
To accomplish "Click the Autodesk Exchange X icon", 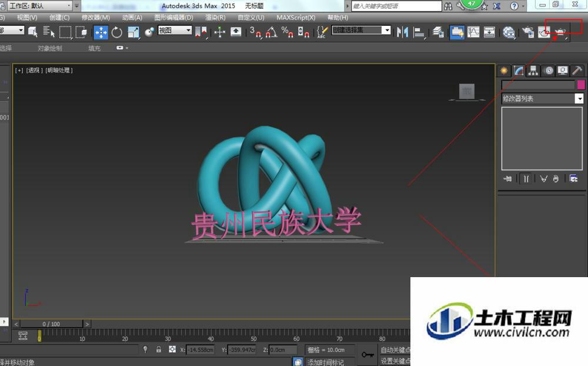I will [x=496, y=6].
